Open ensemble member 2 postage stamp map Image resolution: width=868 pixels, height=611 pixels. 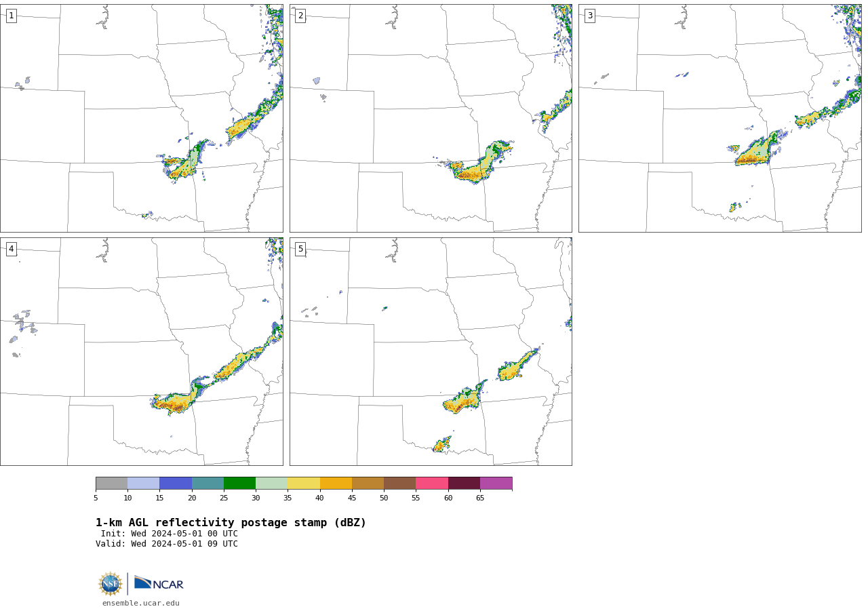(x=431, y=118)
